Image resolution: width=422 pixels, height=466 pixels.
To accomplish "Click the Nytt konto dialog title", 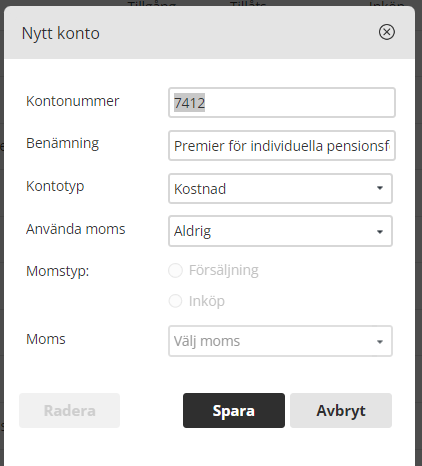I will (x=61, y=33).
